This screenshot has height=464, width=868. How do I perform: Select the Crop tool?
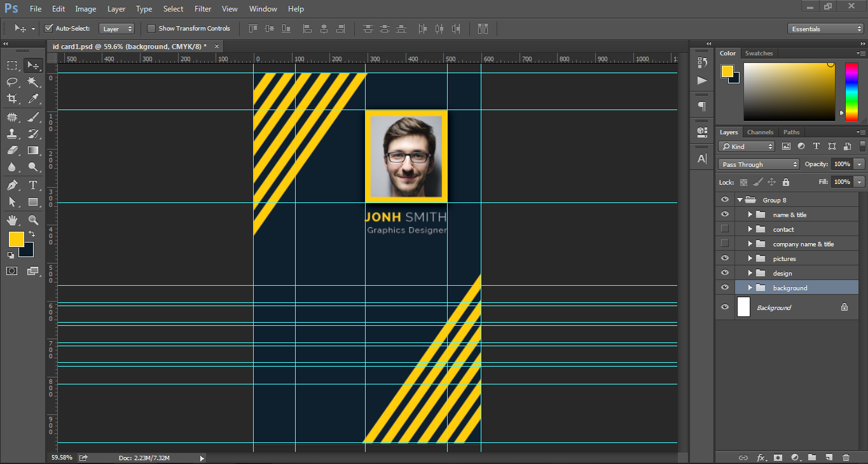pos(12,99)
